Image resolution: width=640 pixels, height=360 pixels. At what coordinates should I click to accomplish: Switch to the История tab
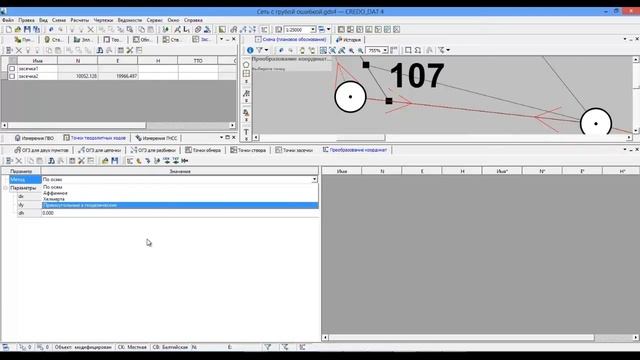point(349,40)
